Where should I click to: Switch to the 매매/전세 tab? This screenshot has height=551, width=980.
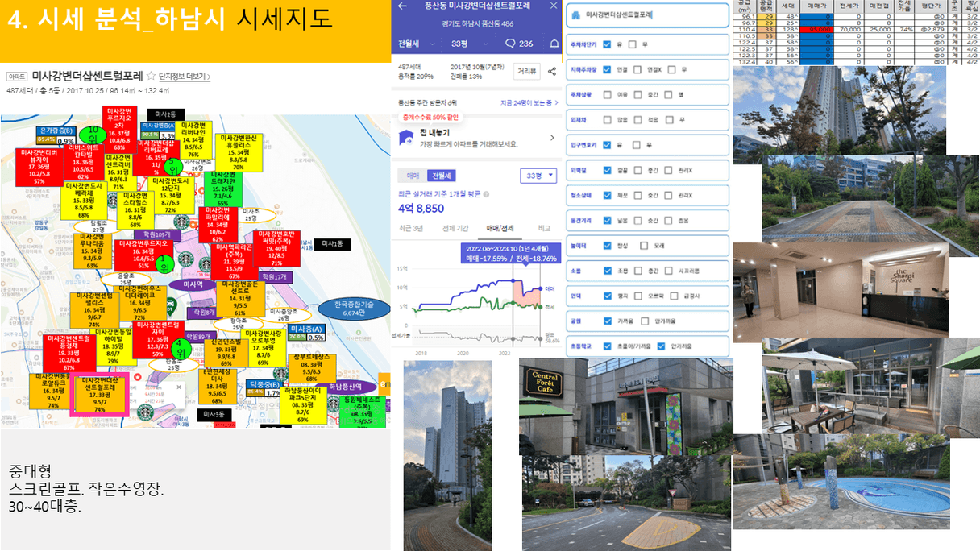tap(500, 228)
